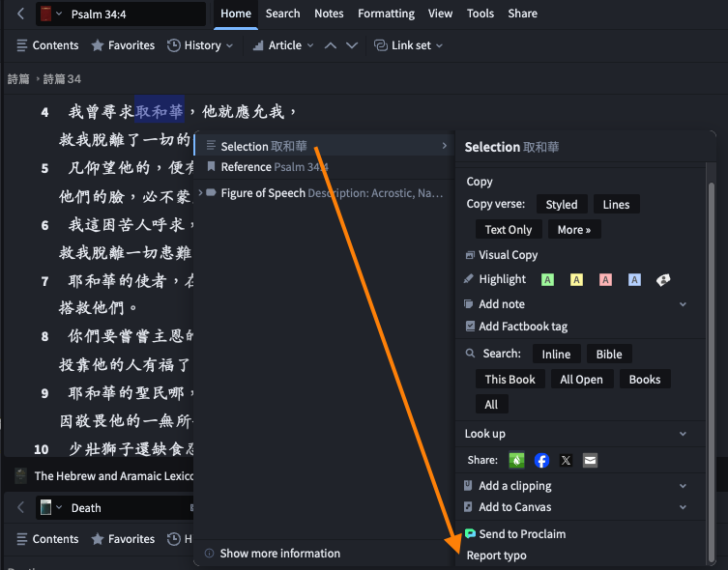Open the Link set dropdown
This screenshot has width=728, height=570.
point(409,45)
